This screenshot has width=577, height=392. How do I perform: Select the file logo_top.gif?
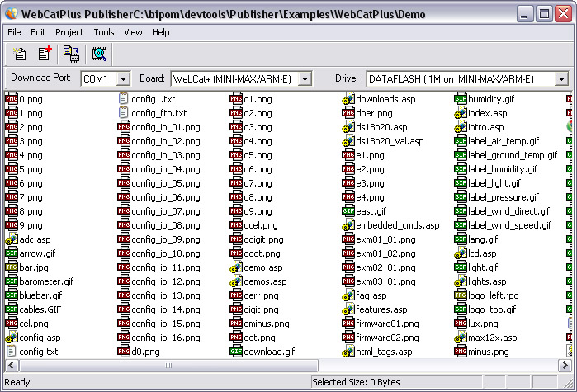tap(492, 309)
